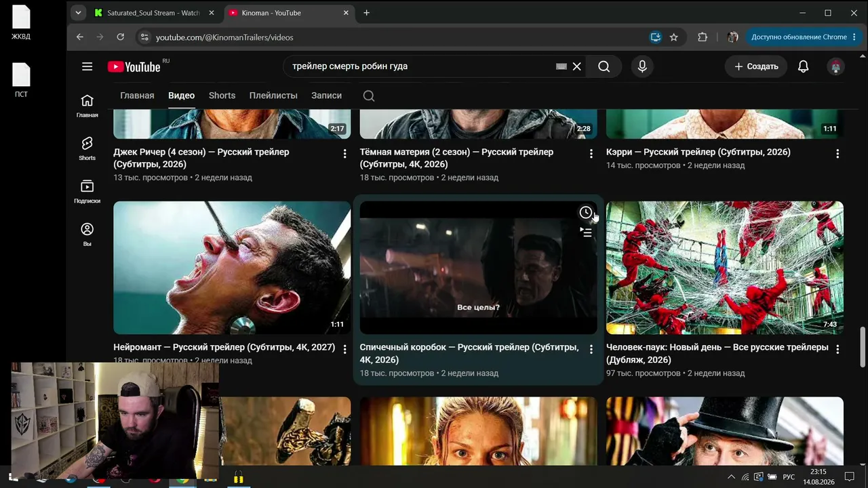Open options menu for Кэрри trailer

837,154
